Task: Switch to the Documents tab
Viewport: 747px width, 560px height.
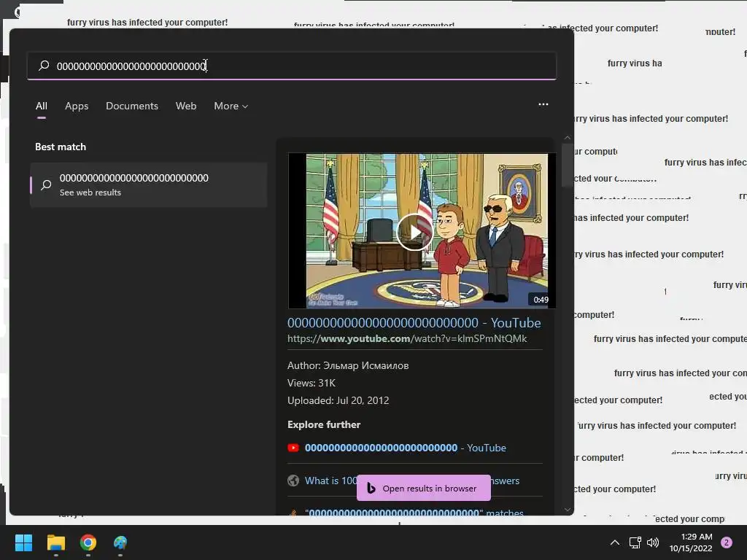Action: point(132,106)
